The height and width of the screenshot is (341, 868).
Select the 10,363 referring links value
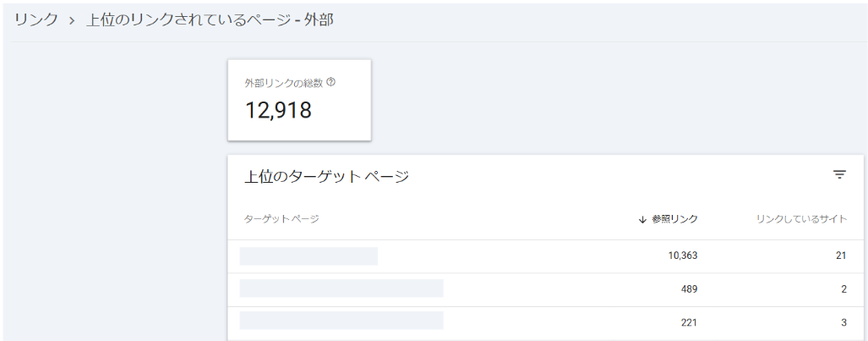click(x=682, y=256)
